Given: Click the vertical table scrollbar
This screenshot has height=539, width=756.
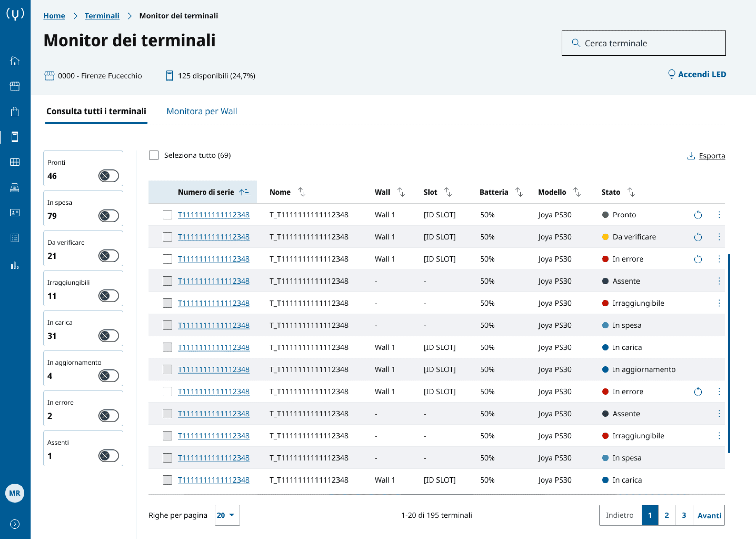Looking at the screenshot, I should tap(729, 353).
